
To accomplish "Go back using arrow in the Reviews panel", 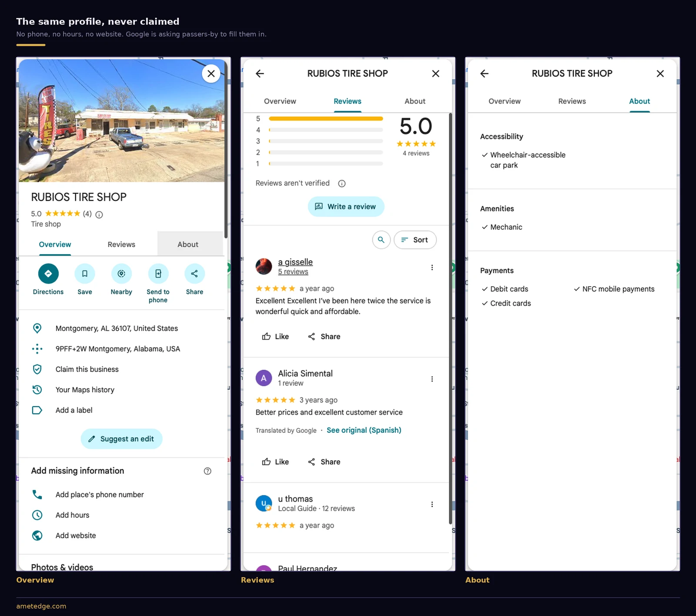I will (260, 74).
